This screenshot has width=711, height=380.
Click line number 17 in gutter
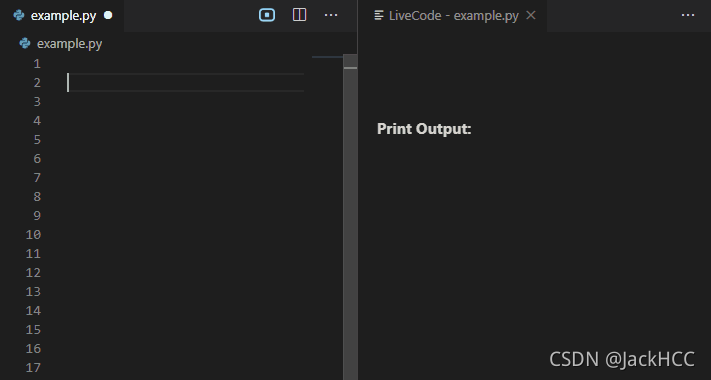(x=33, y=368)
